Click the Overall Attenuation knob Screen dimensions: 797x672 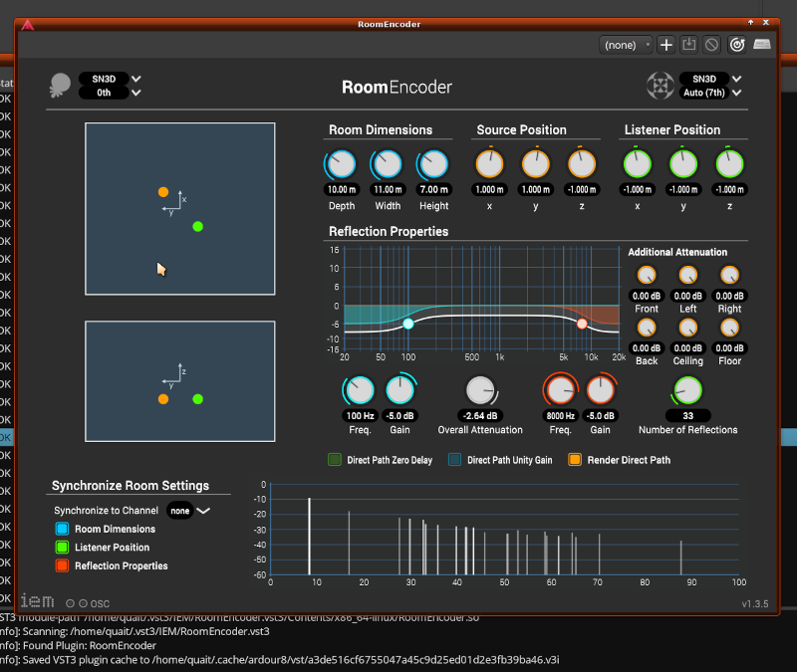[480, 390]
